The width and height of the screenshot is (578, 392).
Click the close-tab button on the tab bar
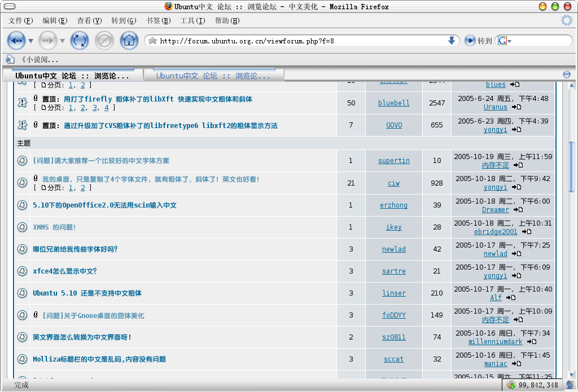[567, 74]
